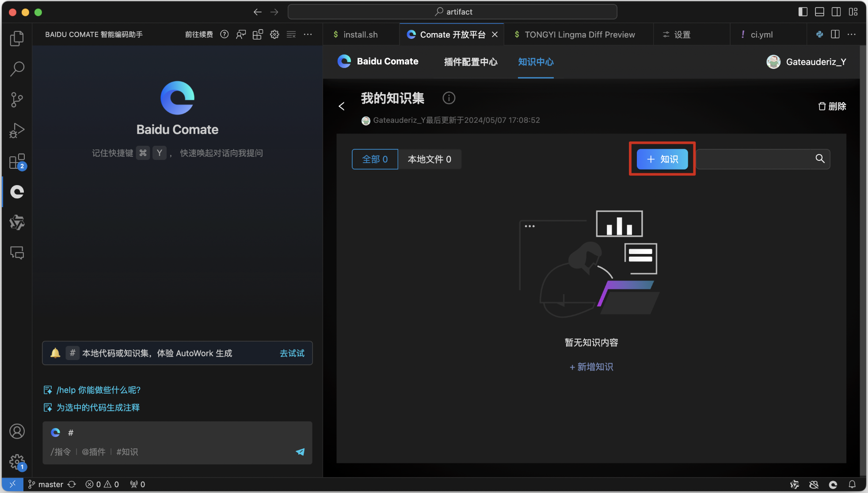The width and height of the screenshot is (868, 493).
Task: Open the Explorer view in activity bar
Action: pos(17,38)
